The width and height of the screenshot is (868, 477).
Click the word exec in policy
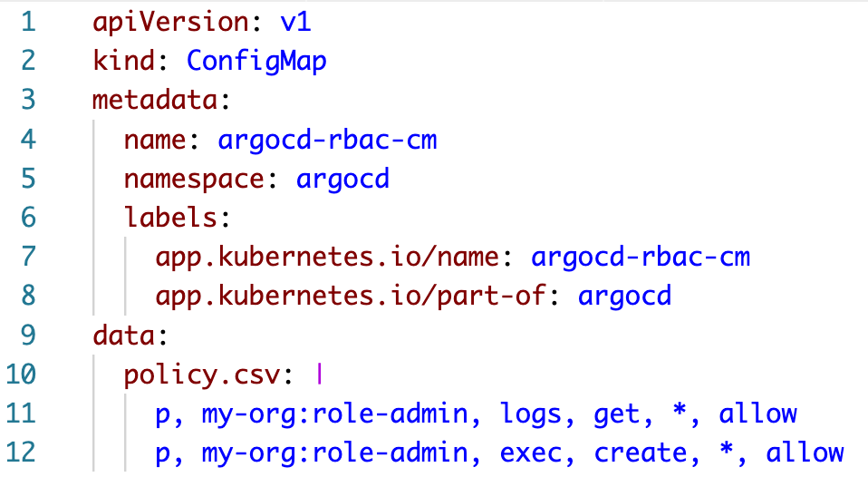pos(530,452)
